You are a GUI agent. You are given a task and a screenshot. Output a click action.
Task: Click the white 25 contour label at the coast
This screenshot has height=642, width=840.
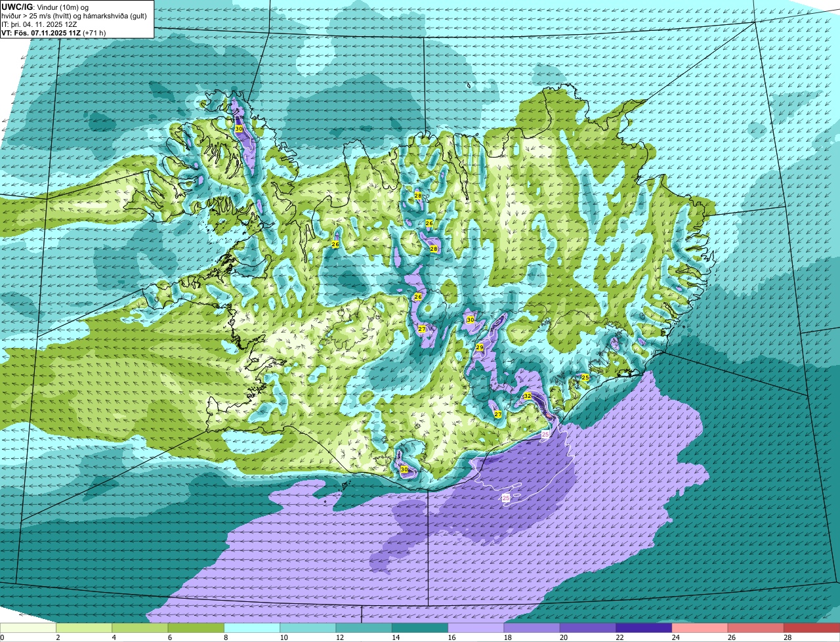tap(545, 435)
